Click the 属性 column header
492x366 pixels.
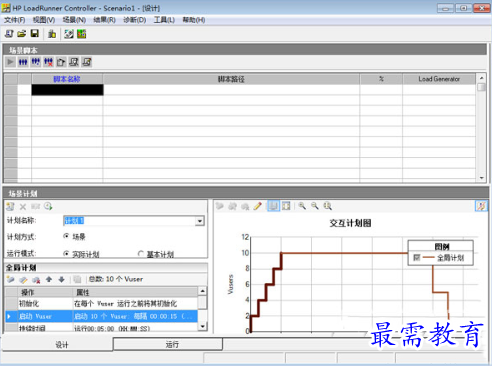click(x=135, y=292)
